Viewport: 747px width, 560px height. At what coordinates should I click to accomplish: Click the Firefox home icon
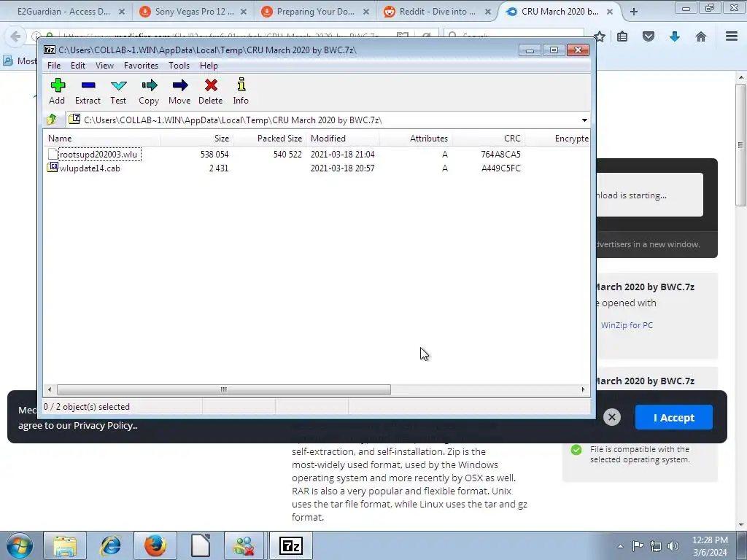pos(701,36)
